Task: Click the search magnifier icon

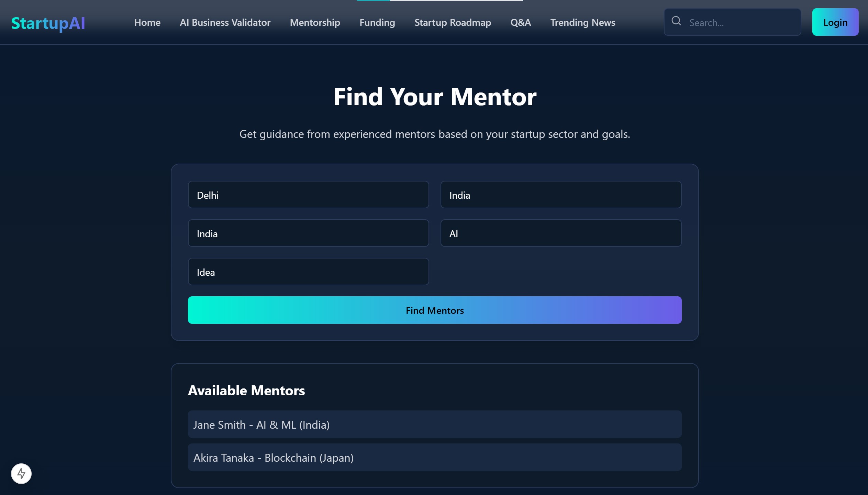Action: pos(676,21)
